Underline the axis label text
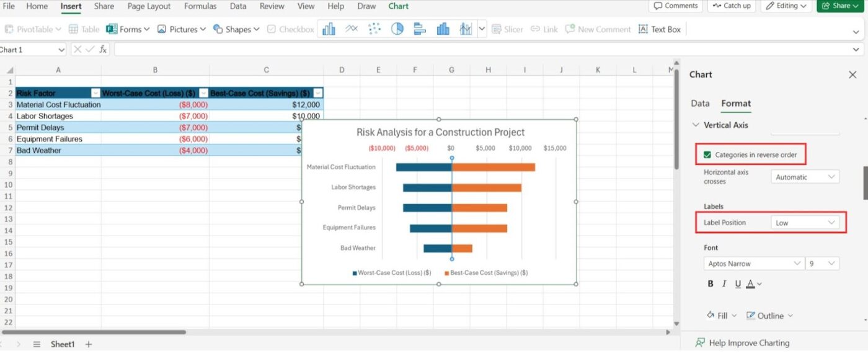 click(x=737, y=284)
